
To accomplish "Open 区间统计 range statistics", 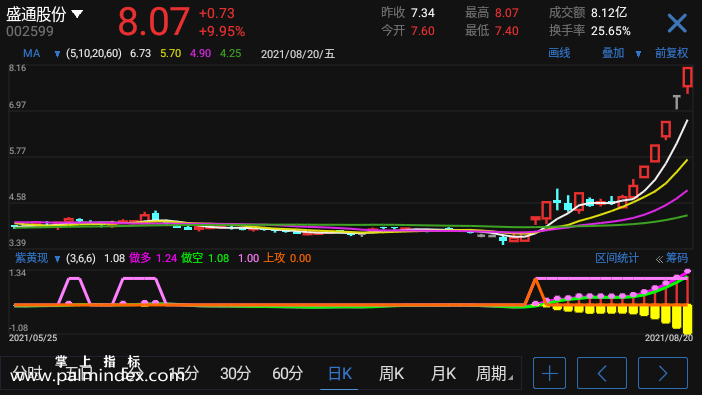I will (617, 258).
